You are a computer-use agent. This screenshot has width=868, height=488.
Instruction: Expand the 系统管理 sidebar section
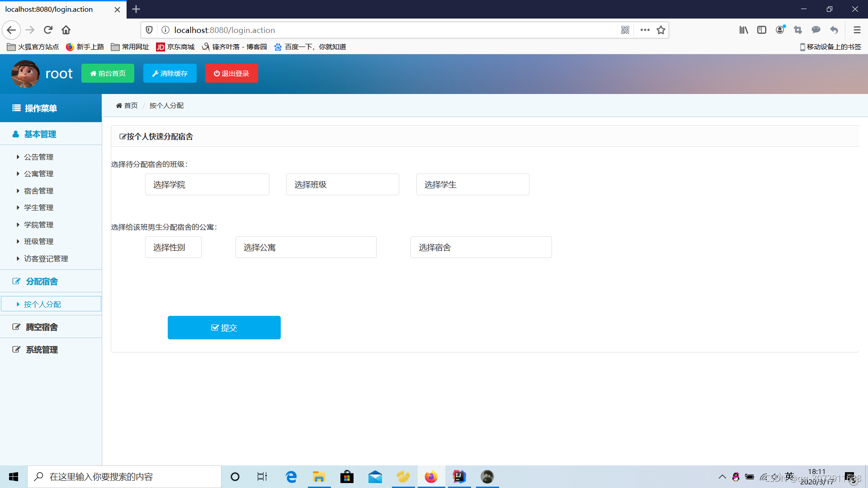[x=42, y=350]
